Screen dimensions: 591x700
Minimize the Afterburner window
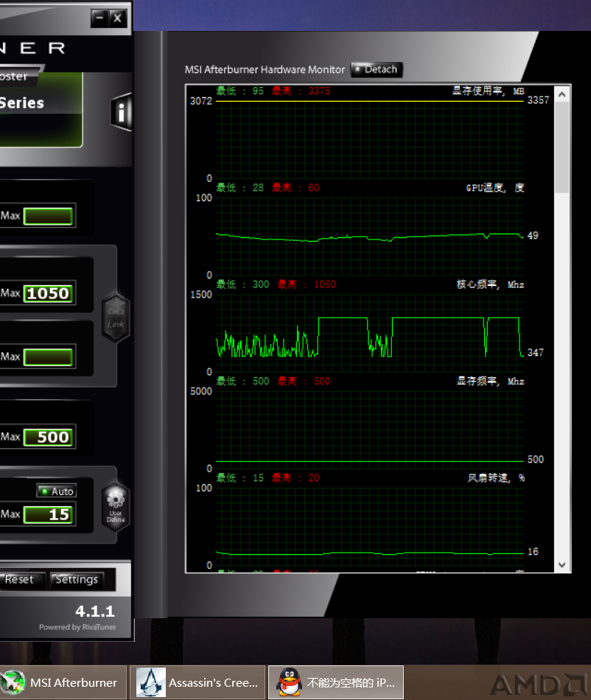pos(99,18)
